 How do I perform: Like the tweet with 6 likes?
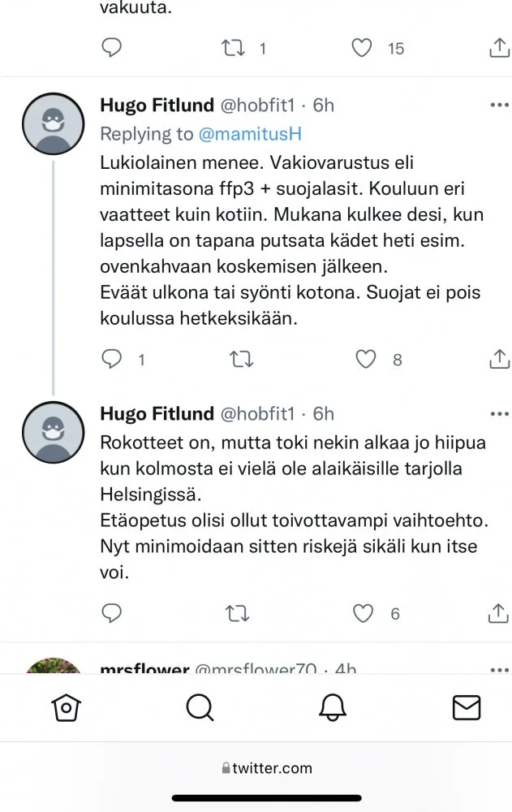363,614
